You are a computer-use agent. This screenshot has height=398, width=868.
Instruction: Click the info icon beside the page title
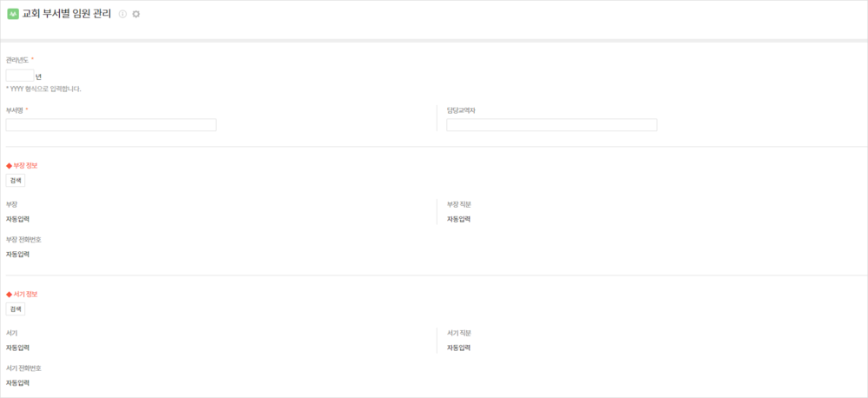pos(123,15)
